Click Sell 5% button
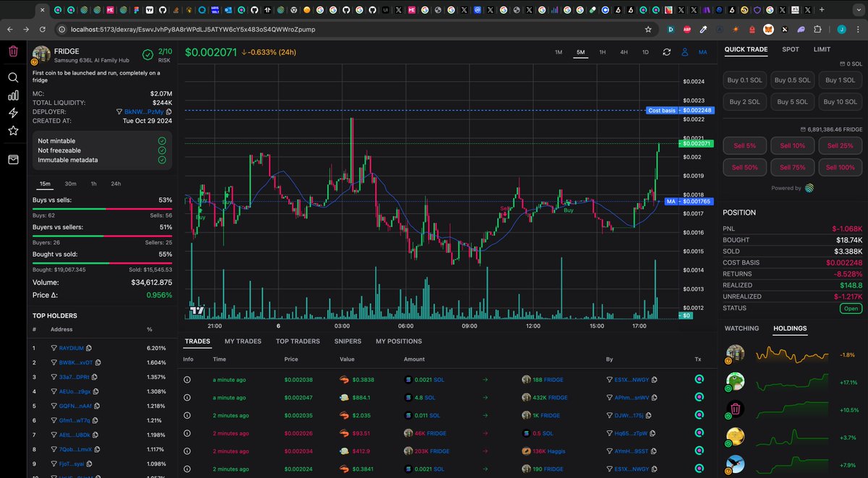Image resolution: width=868 pixels, height=478 pixels. [745, 145]
